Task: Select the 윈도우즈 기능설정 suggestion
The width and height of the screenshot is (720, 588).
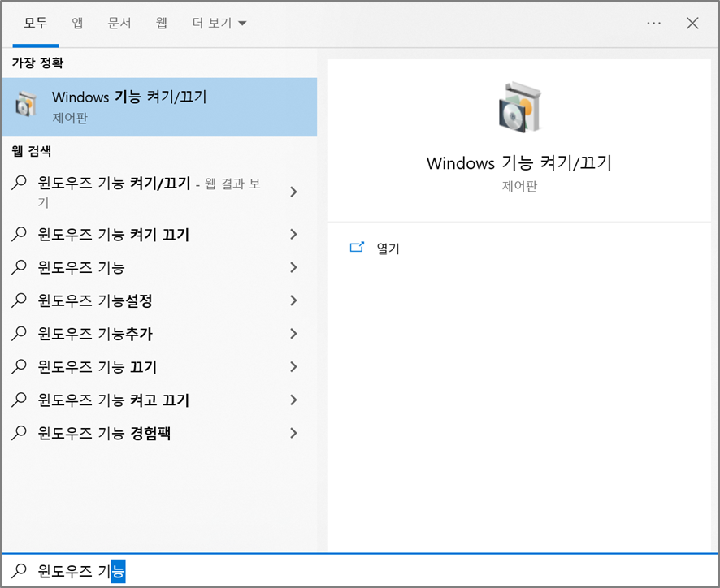Action: tap(159, 300)
